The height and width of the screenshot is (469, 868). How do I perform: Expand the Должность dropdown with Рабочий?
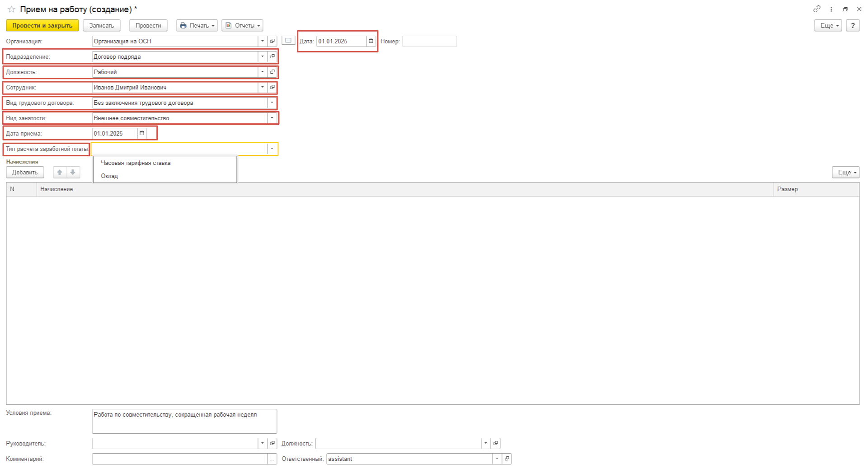coord(262,72)
